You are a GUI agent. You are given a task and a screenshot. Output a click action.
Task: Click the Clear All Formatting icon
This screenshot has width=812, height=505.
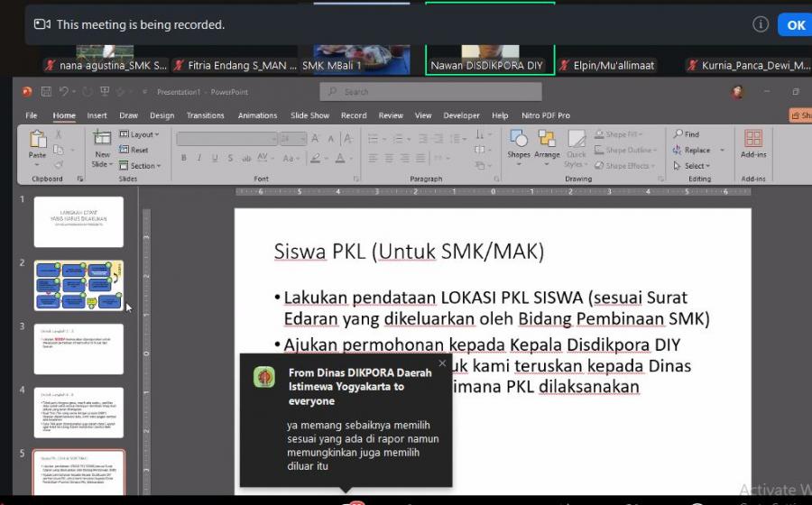[x=348, y=138]
